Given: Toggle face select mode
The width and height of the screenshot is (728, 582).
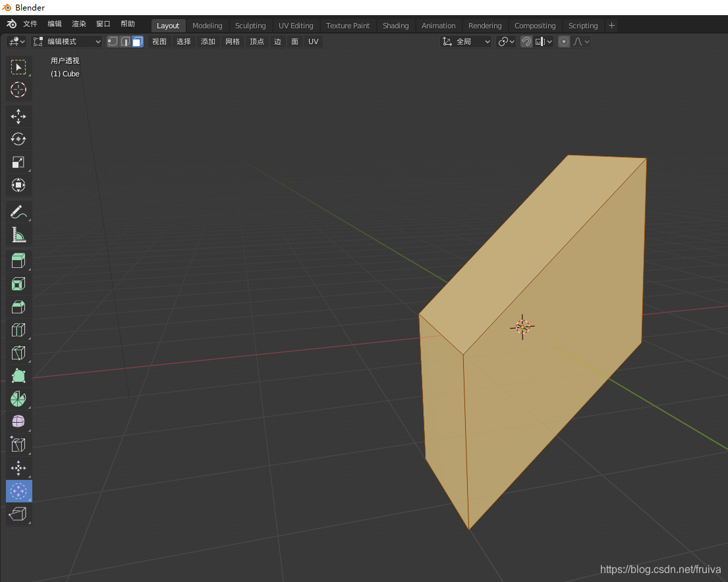Looking at the screenshot, I should [138, 41].
